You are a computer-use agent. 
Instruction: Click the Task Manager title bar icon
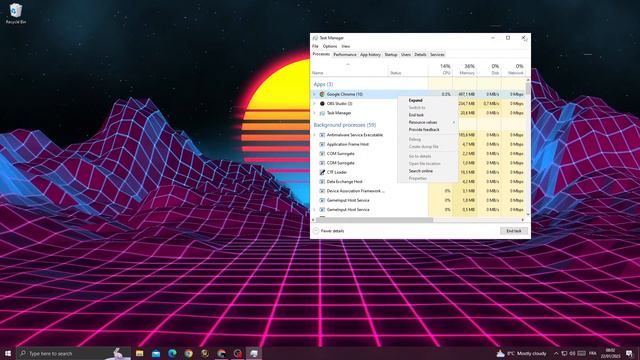click(x=315, y=38)
